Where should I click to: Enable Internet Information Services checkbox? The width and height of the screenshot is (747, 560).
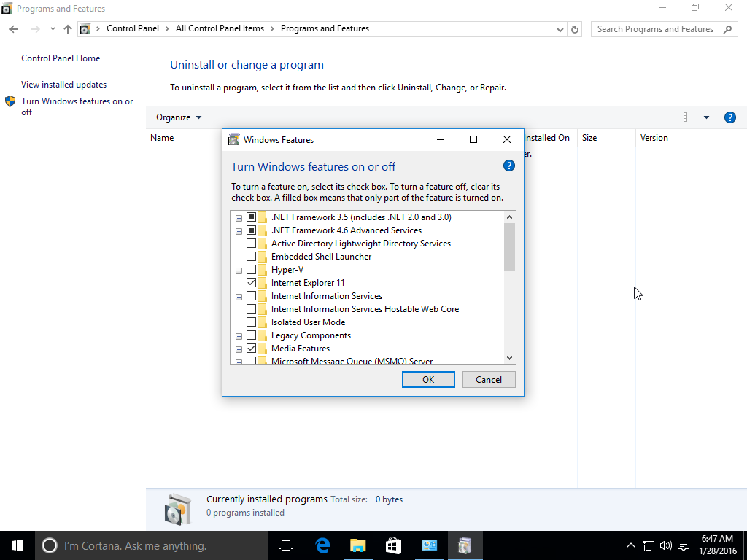(251, 296)
